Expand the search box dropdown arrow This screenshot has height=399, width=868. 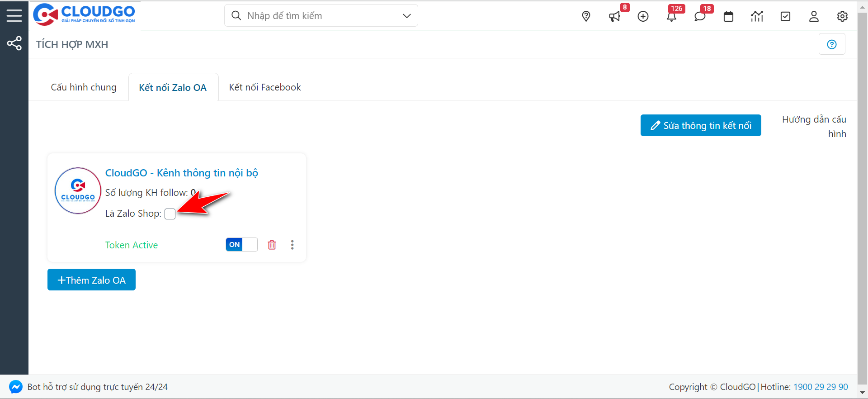point(406,16)
